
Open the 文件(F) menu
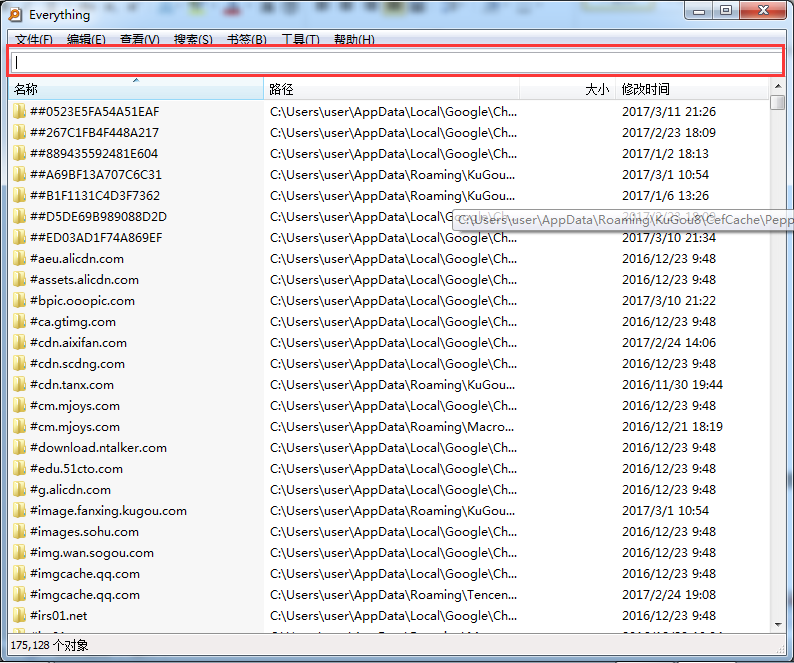[x=34, y=40]
